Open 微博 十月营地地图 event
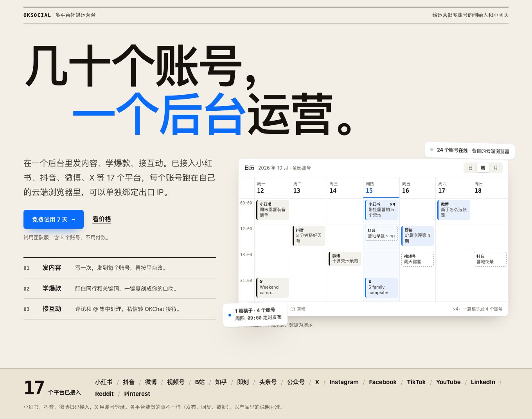The width and height of the screenshot is (532, 419). (345, 259)
